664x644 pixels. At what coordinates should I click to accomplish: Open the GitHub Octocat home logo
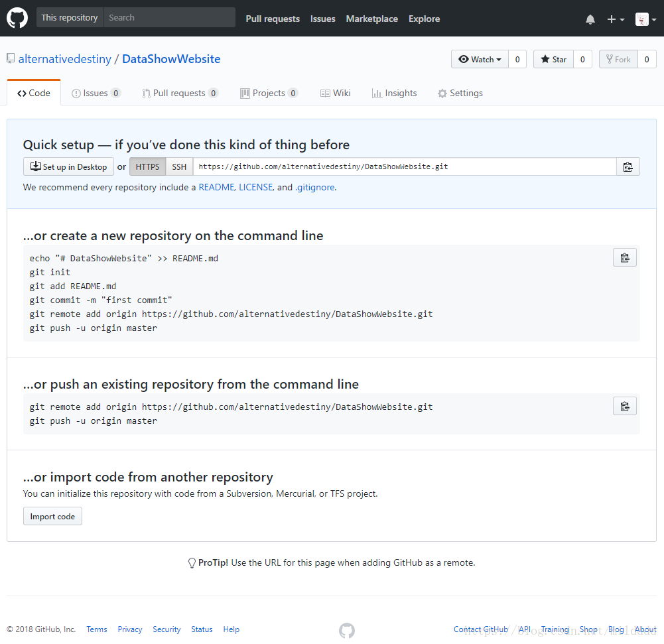[17, 18]
